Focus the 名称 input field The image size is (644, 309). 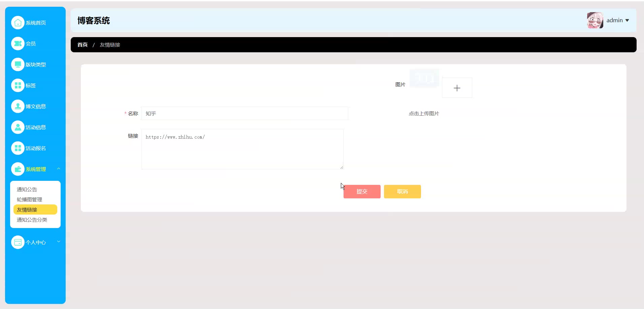point(245,113)
